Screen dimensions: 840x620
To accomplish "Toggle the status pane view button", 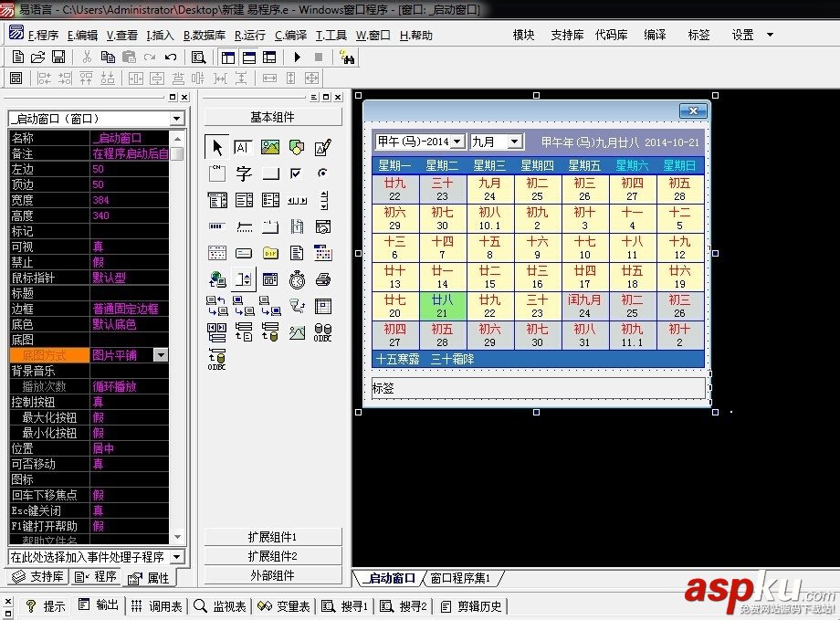I will click(248, 57).
